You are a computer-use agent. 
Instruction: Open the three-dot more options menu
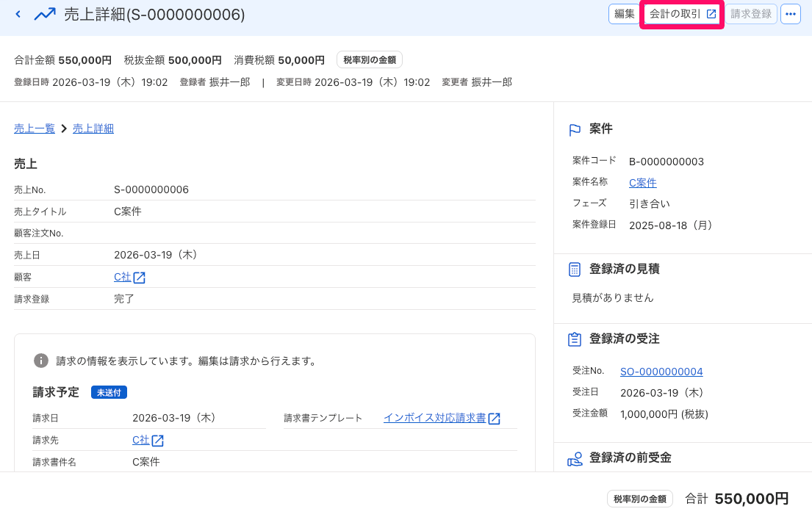tap(790, 14)
